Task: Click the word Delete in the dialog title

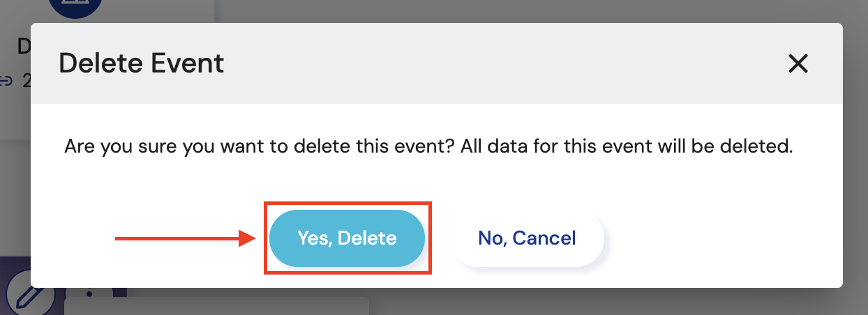Action: (100, 63)
